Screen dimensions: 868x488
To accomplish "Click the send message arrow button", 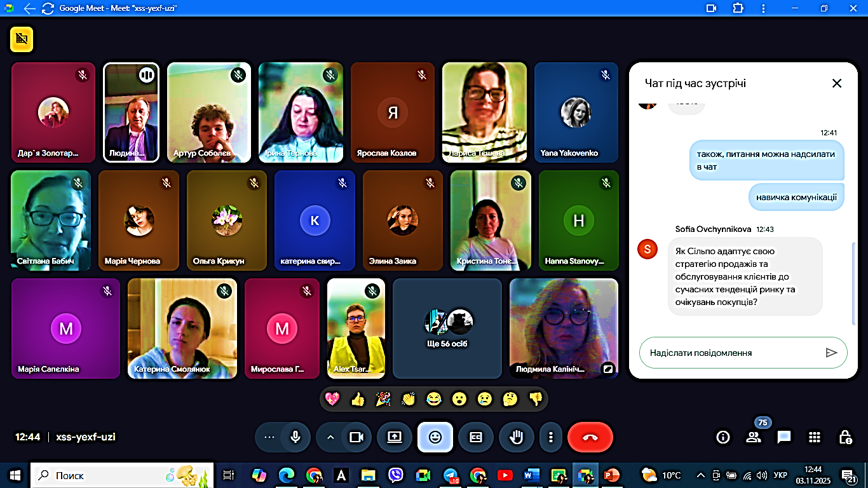I will [x=831, y=353].
